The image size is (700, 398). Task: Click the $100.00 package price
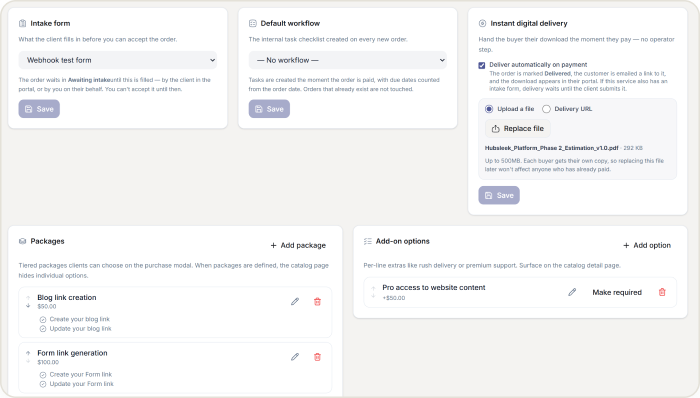coord(48,362)
